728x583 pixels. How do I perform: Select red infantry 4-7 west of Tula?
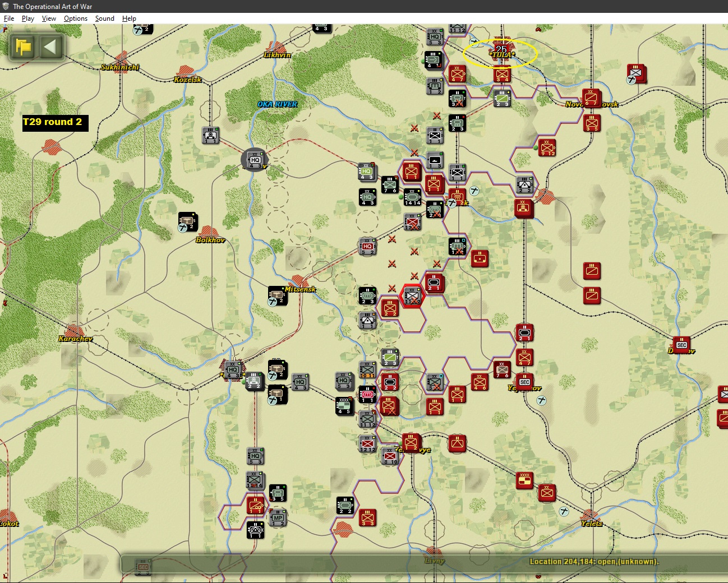point(457,73)
